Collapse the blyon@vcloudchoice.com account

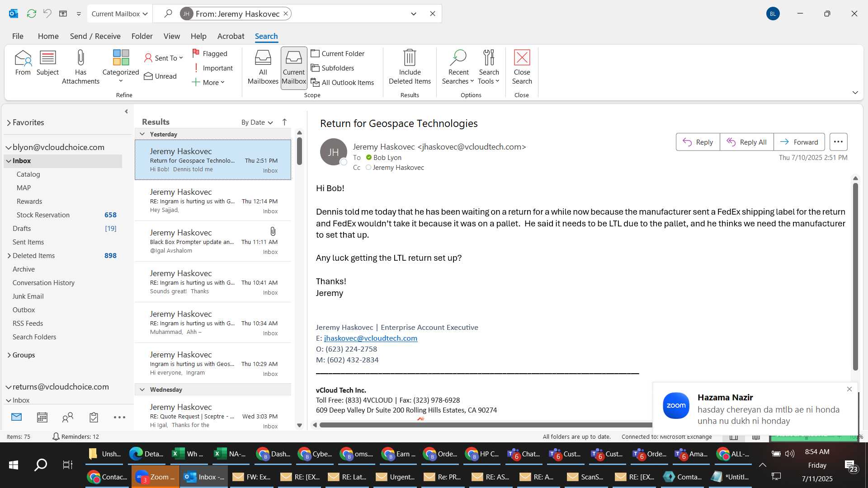tap(8, 147)
